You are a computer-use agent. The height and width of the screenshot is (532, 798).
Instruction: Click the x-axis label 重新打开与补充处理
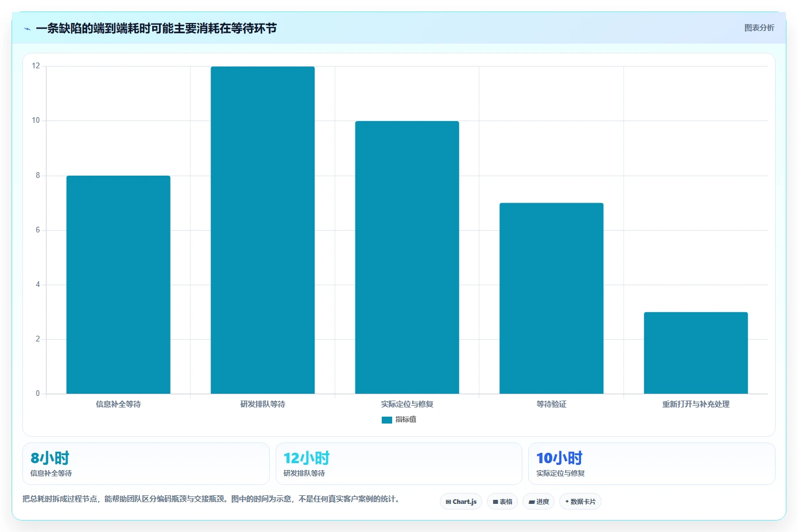tap(696, 404)
